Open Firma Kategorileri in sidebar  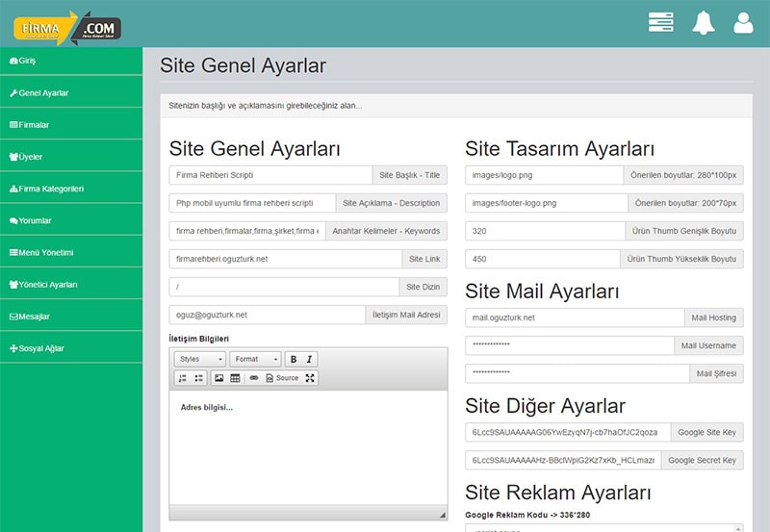71,189
